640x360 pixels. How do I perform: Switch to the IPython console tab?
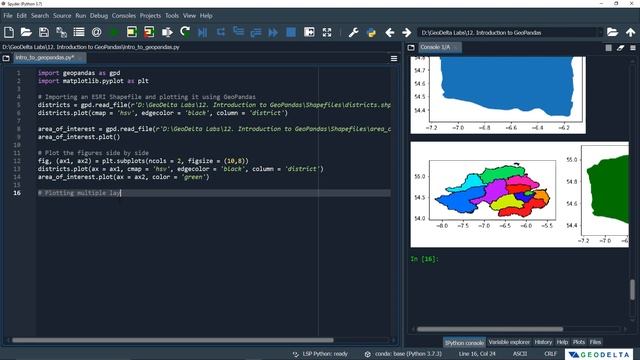464,342
